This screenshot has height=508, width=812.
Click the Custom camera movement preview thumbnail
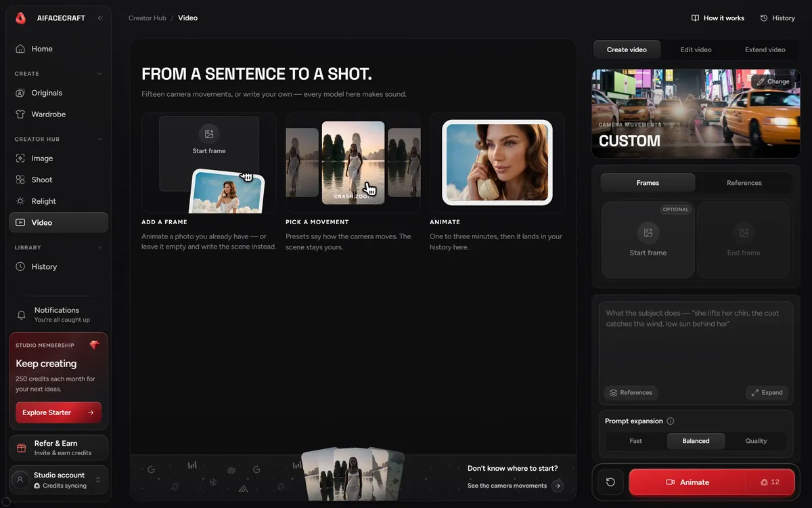coord(696,113)
